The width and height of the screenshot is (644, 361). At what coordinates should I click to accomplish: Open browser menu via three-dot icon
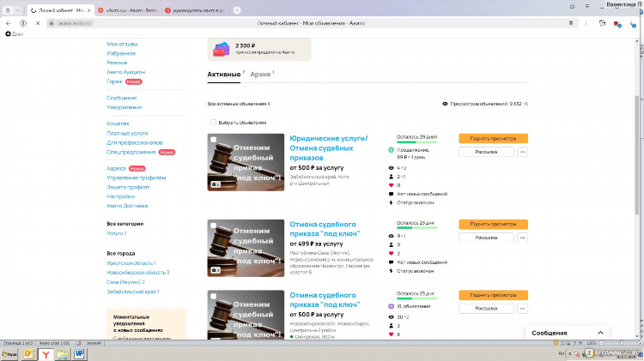[586, 23]
